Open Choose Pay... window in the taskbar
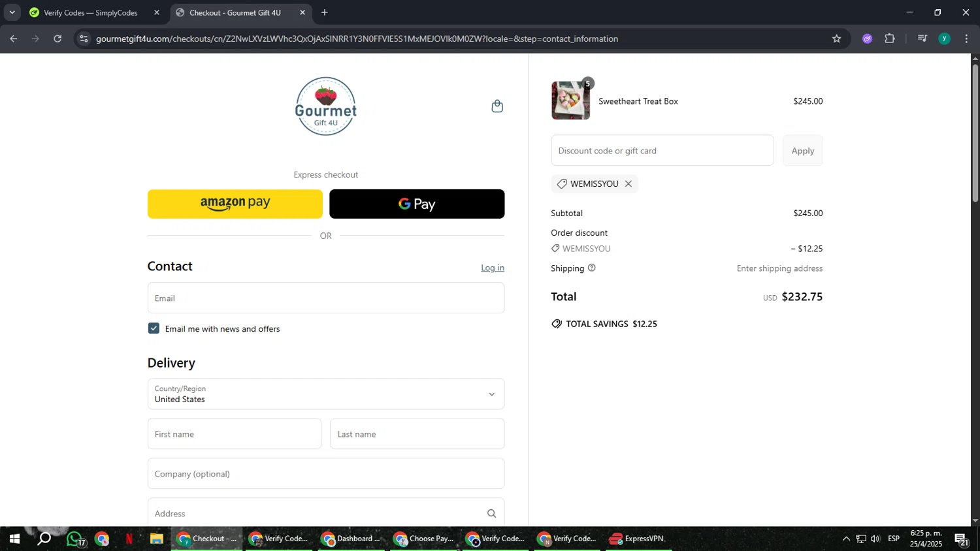The image size is (980, 551). point(423,539)
